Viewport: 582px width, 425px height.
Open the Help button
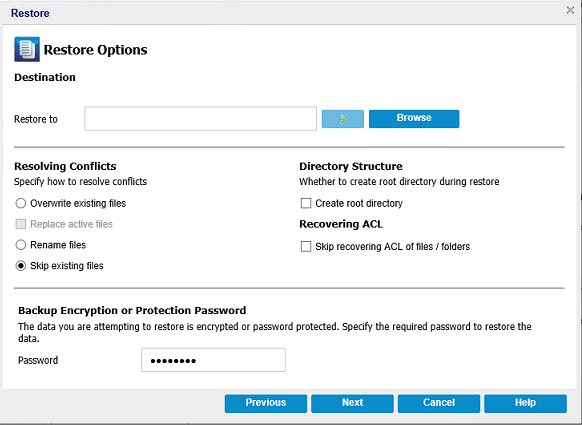pyautogui.click(x=525, y=403)
